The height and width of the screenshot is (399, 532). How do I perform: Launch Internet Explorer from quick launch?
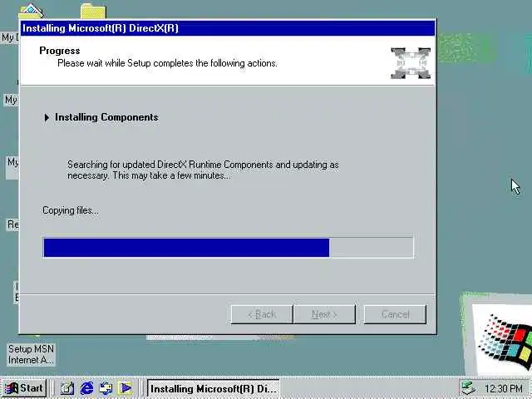pyautogui.click(x=86, y=388)
